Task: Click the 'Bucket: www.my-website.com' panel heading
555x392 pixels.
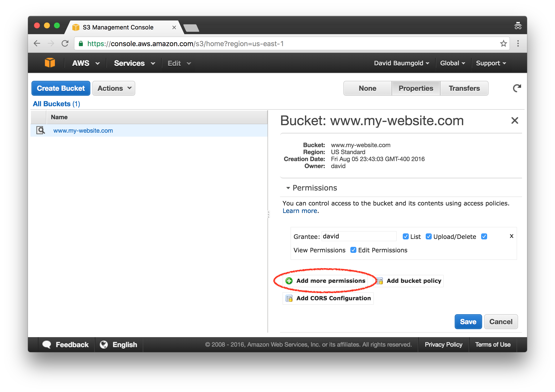Action: point(372,121)
